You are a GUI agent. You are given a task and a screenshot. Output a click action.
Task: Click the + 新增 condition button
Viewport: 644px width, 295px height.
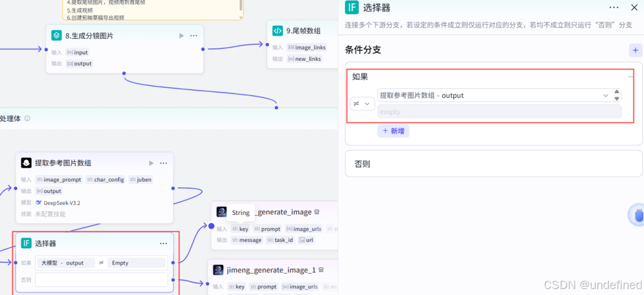pos(394,130)
